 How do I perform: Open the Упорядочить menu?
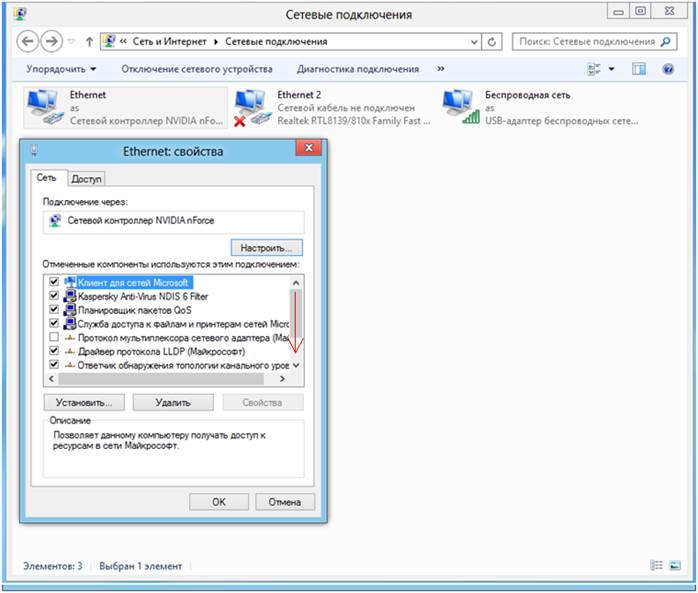tap(61, 69)
